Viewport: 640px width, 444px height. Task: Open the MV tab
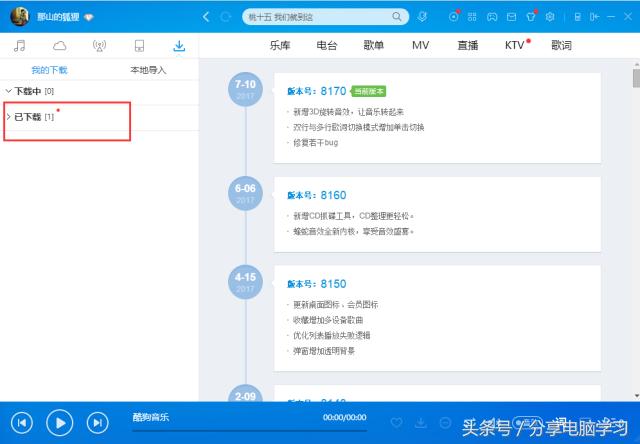pyautogui.click(x=420, y=45)
